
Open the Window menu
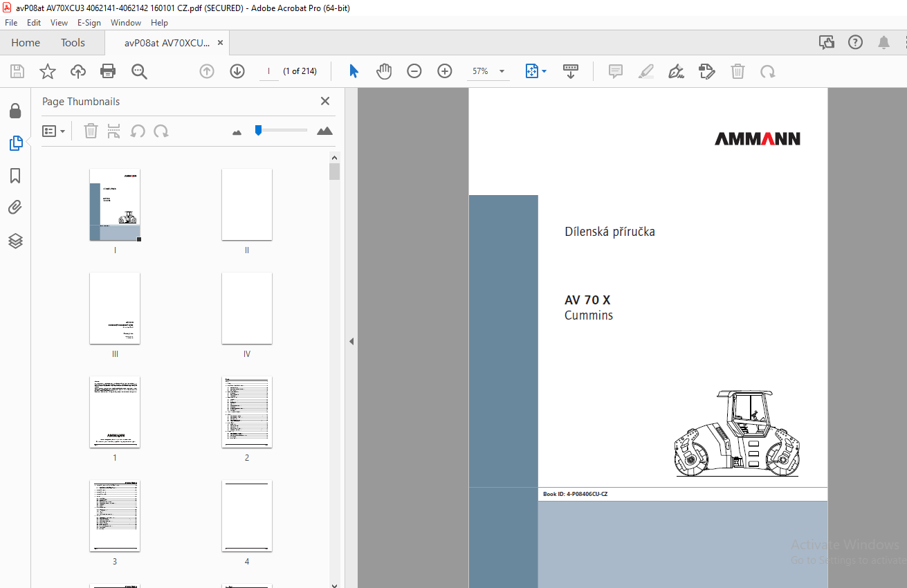[x=126, y=23]
